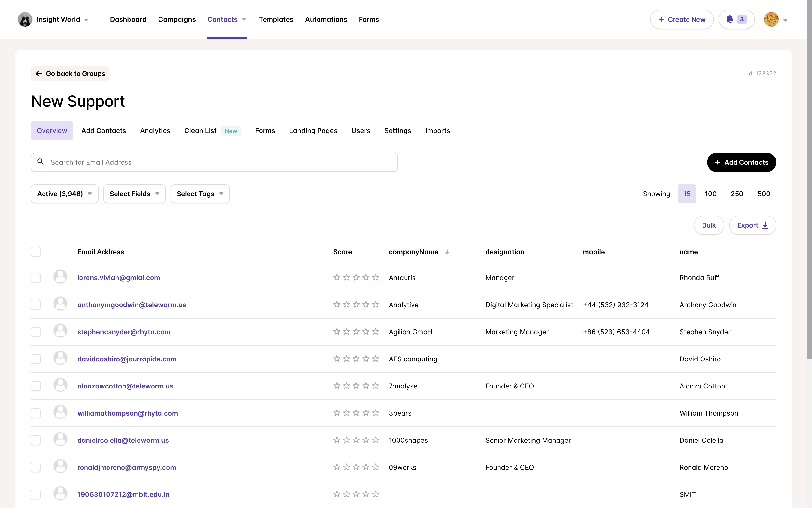
Task: Check the box for anthonymgoodwin@teleworm.us
Action: (x=36, y=305)
